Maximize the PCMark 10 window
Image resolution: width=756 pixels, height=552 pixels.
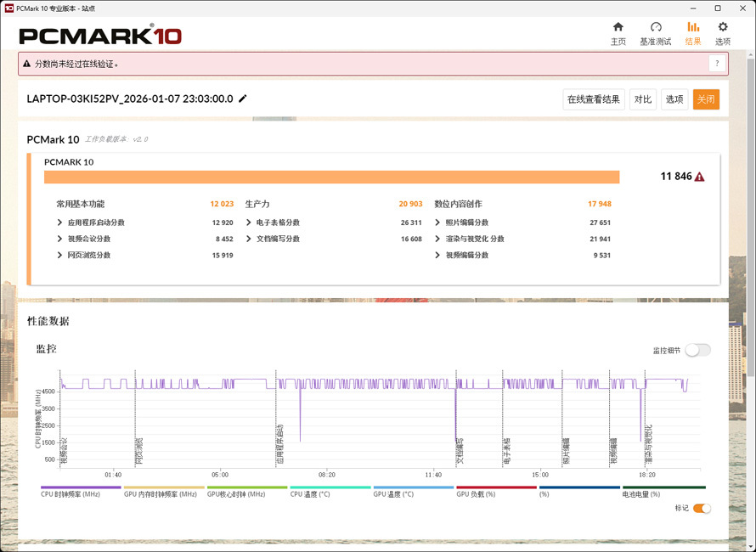point(718,8)
